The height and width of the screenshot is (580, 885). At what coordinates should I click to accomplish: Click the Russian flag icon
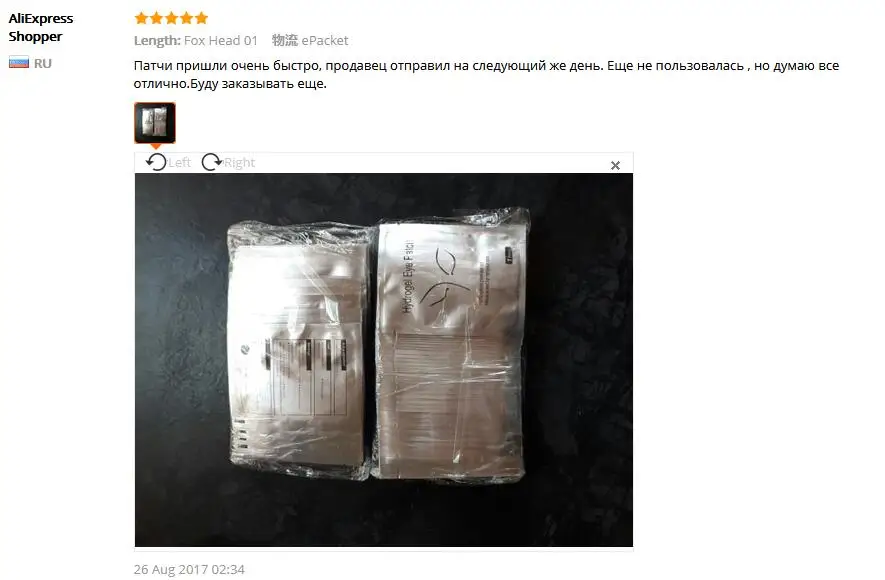(x=19, y=63)
